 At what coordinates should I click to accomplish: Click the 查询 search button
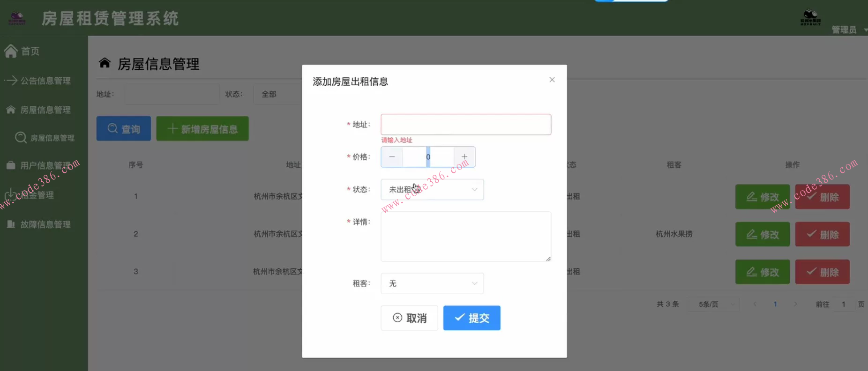124,128
